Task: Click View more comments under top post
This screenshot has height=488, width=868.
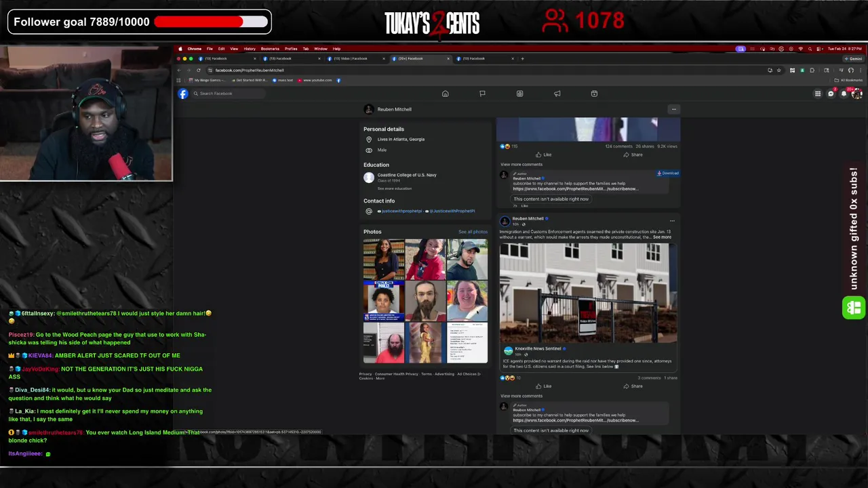Action: pyautogui.click(x=521, y=165)
